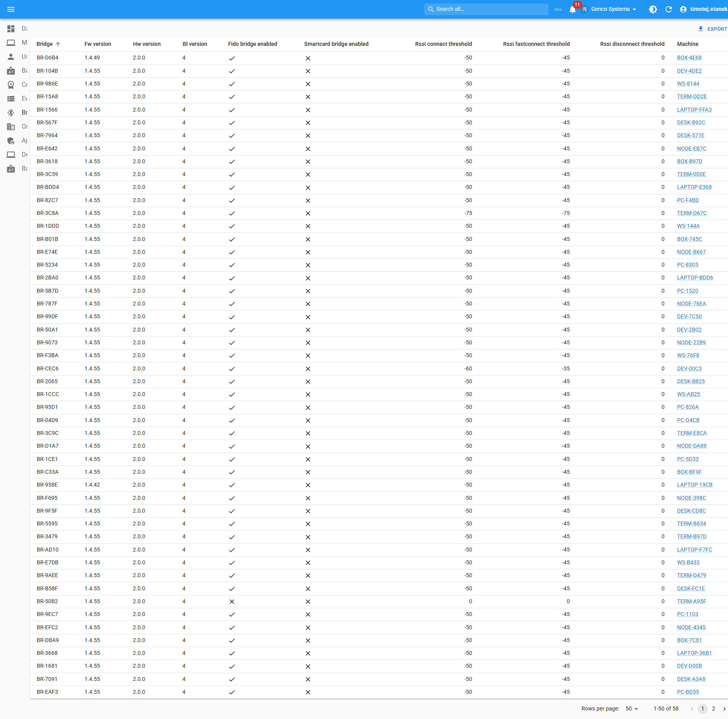This screenshot has height=719, width=728.
Task: Open the shield lock icon in the sidebar
Action: coord(11,141)
